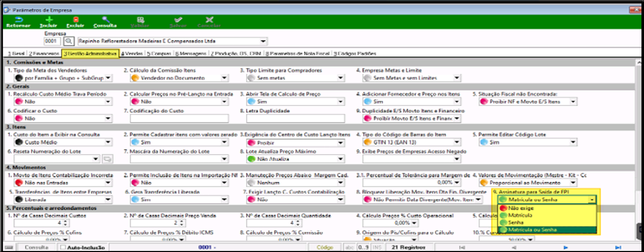Select the '5 Compras' tab
Image resolution: width=644 pixels, height=252 pixels.
tap(159, 53)
